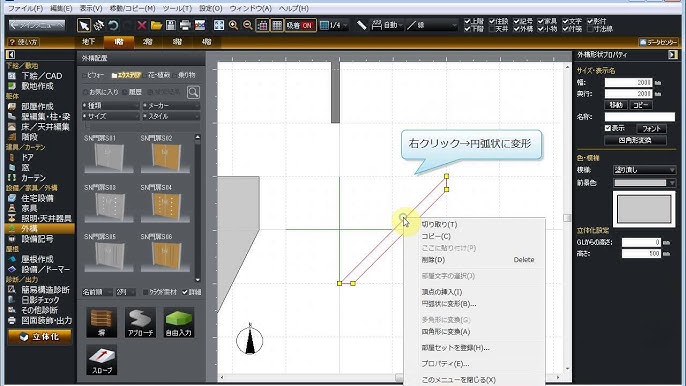Click the フォント button

pos(651,129)
